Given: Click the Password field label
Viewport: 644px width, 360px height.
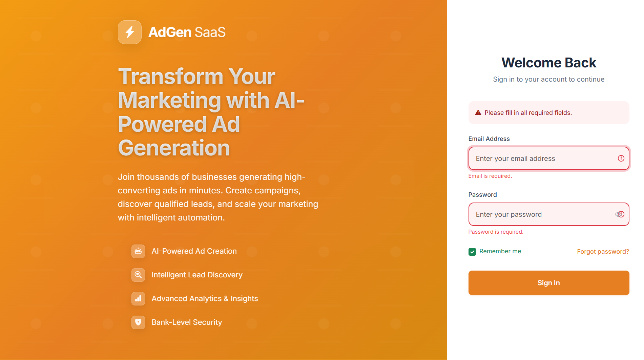Looking at the screenshot, I should 482,195.
